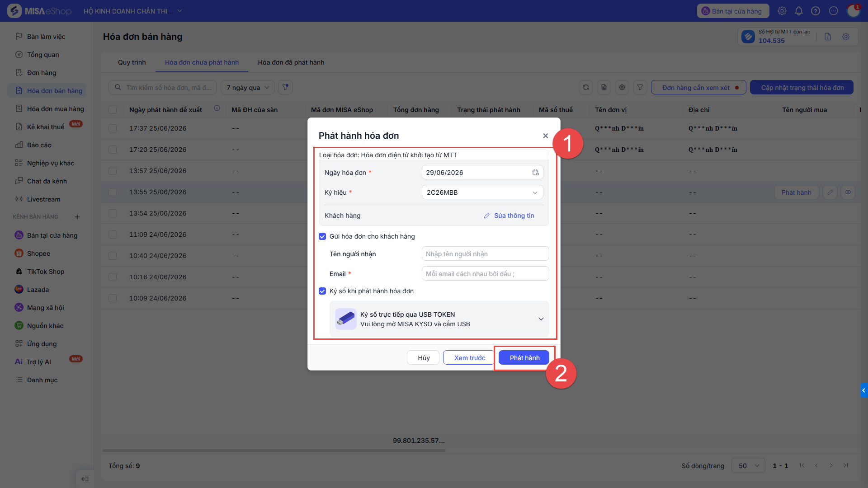Open the calendar picker for Ngày hóa đơn
Screen dimensions: 868x488
pyautogui.click(x=536, y=173)
